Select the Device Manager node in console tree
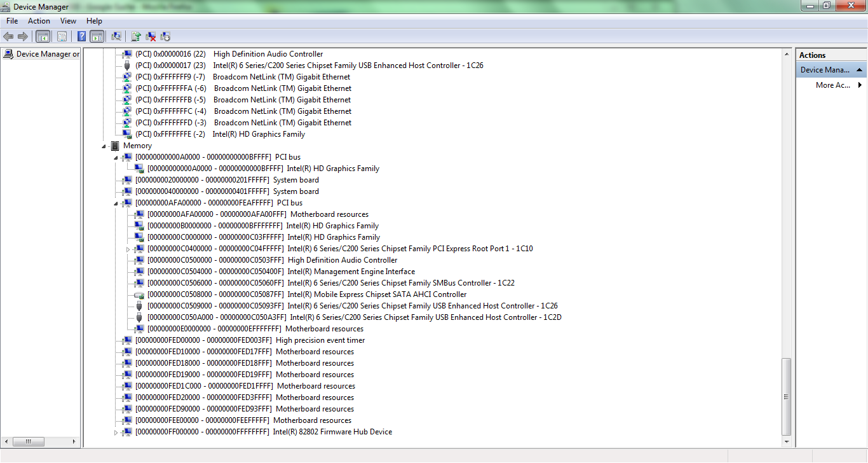868x463 pixels. point(48,54)
